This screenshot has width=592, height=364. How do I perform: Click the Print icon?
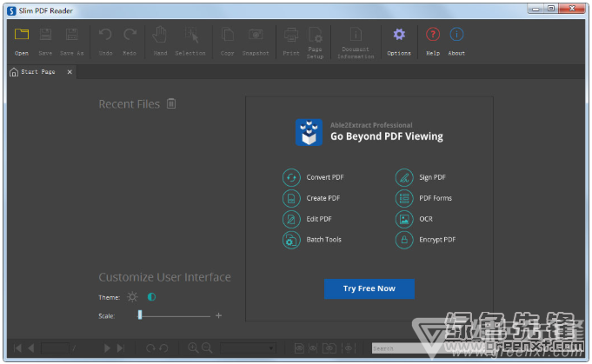click(291, 35)
